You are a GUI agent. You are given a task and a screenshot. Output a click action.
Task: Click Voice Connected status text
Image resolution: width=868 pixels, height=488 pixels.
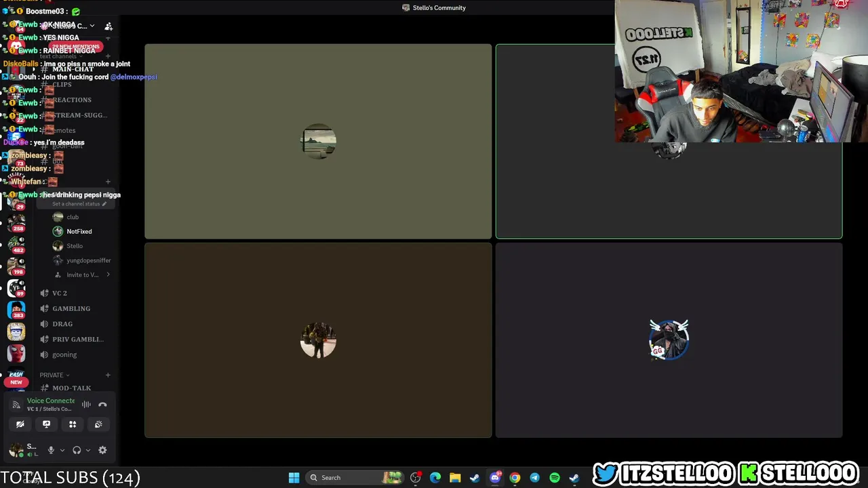coord(51,401)
